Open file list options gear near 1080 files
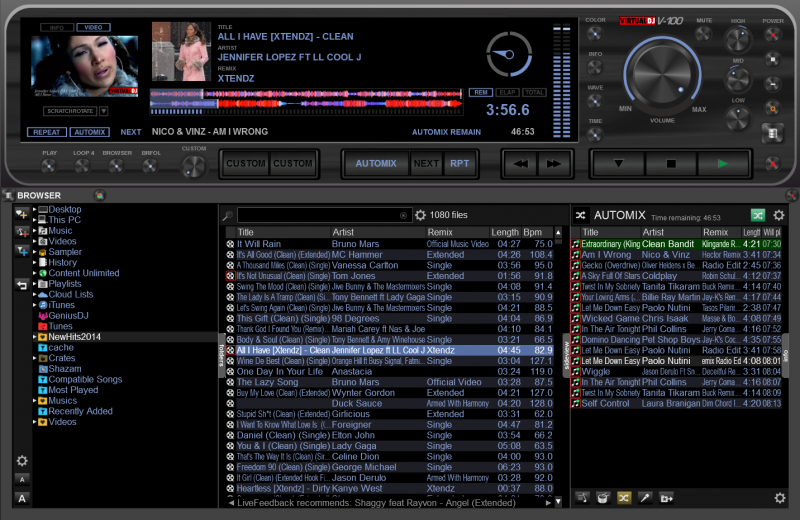The height and width of the screenshot is (520, 800). [420, 215]
